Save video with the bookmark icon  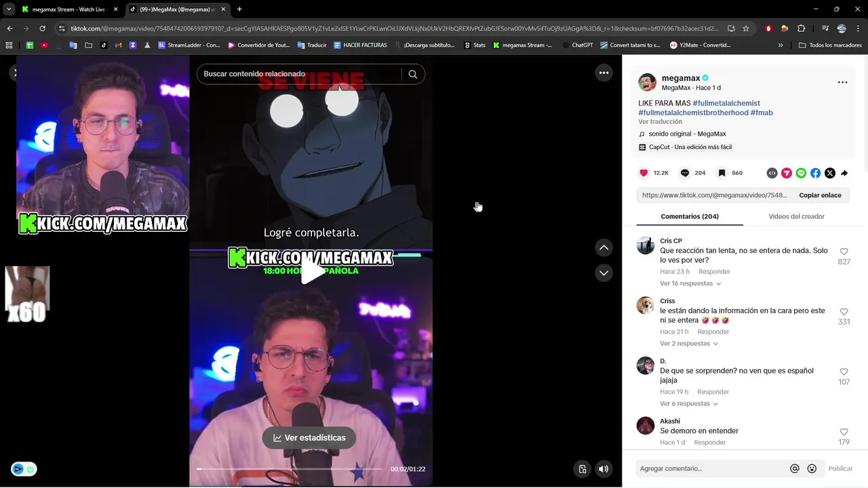(722, 173)
